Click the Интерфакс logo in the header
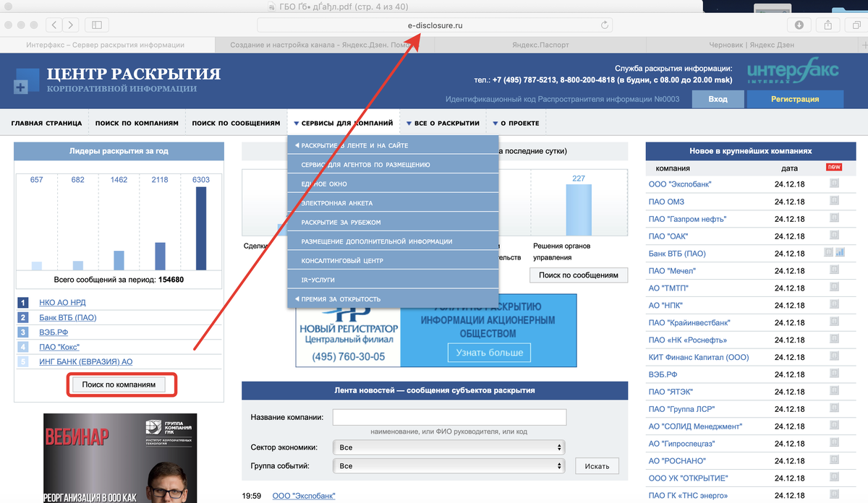Image resolution: width=868 pixels, height=503 pixels. (793, 72)
